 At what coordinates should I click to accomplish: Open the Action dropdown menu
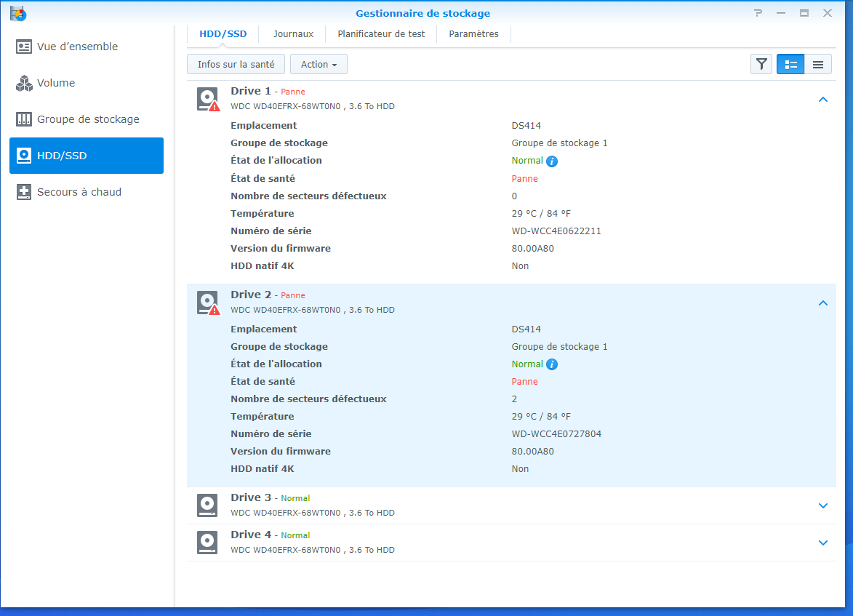(319, 65)
